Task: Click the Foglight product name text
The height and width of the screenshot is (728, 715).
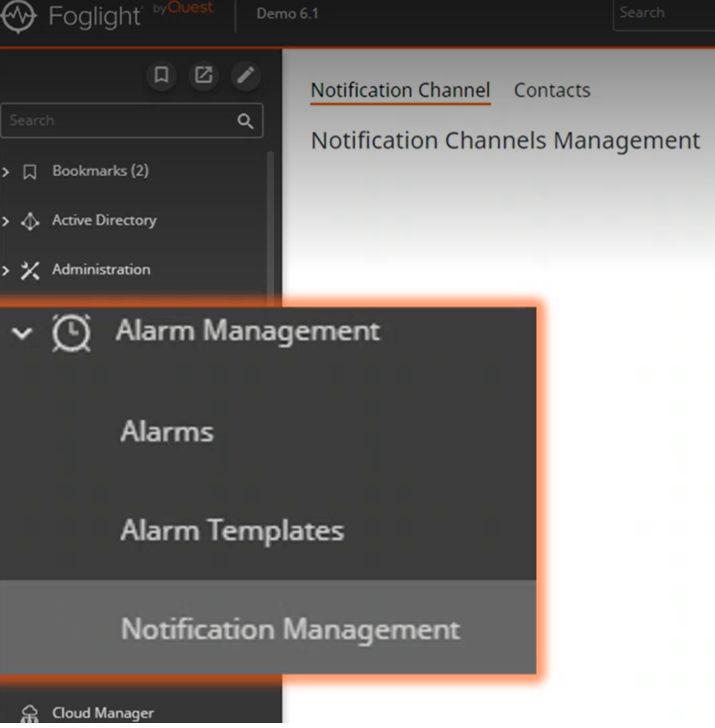Action: pos(95,16)
